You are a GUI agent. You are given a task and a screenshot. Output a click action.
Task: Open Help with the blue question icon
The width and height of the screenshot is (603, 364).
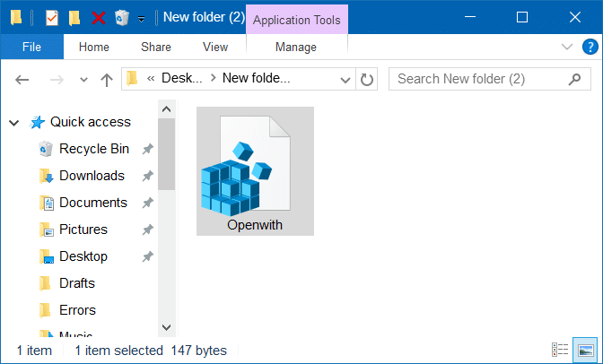[590, 47]
